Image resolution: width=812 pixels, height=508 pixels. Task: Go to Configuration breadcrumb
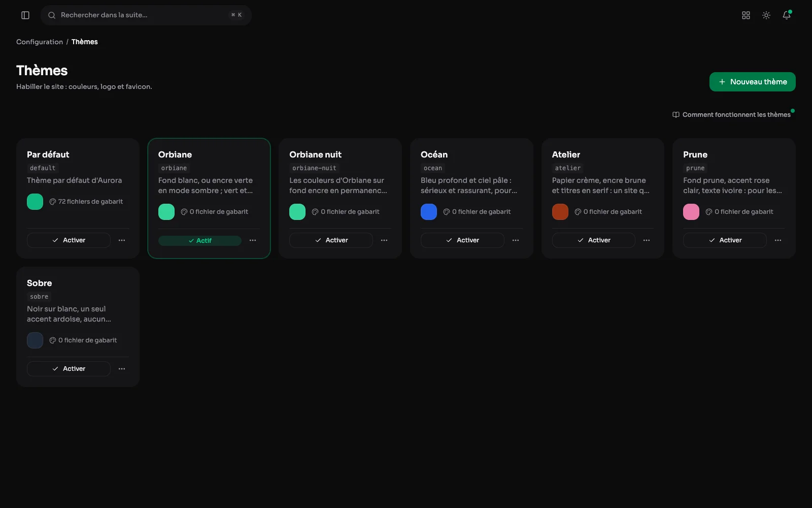40,42
